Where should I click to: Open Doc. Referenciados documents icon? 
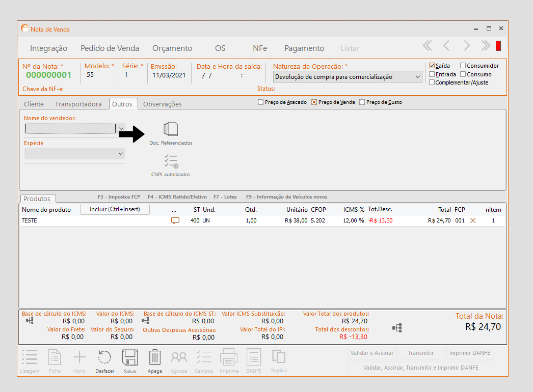pyautogui.click(x=171, y=129)
